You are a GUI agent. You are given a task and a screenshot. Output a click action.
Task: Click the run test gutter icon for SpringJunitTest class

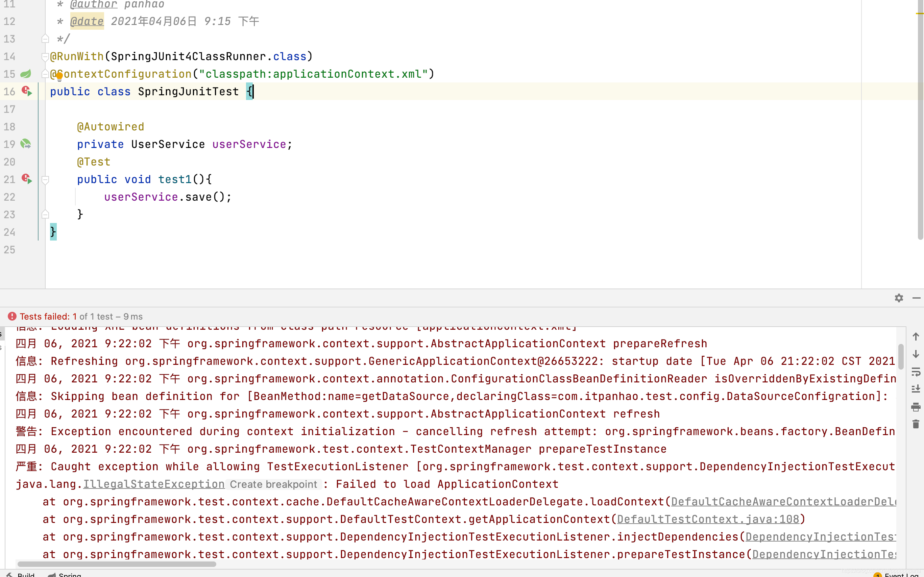pos(27,91)
